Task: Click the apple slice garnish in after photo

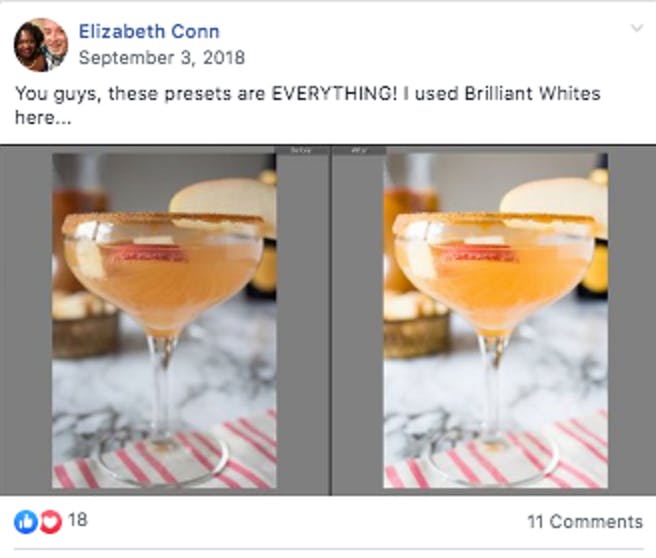Action: [x=554, y=199]
